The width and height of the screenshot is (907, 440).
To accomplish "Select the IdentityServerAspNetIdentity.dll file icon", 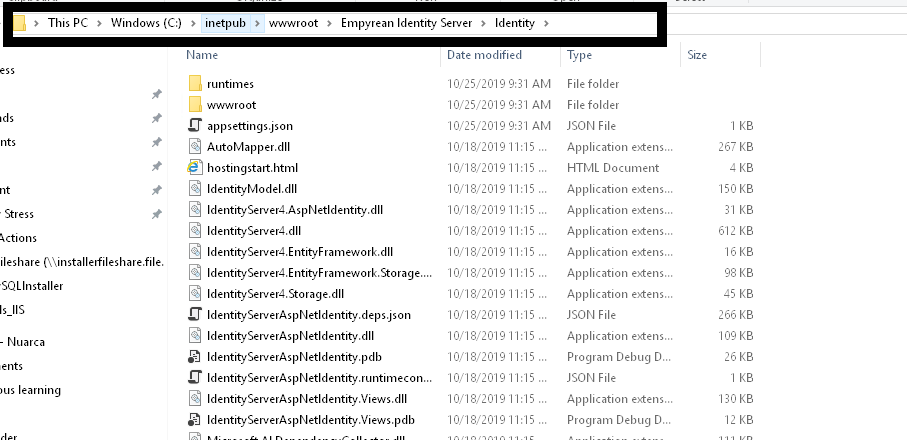I will coord(196,336).
